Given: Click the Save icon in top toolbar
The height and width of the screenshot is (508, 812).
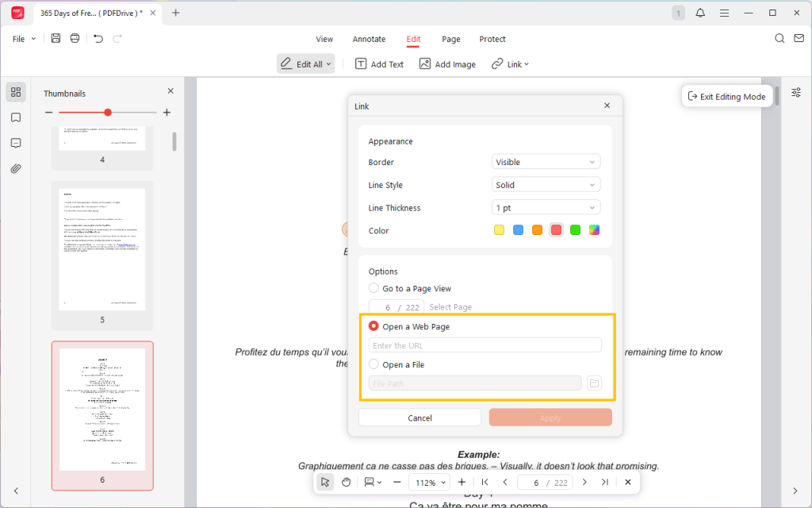Looking at the screenshot, I should click(x=56, y=38).
